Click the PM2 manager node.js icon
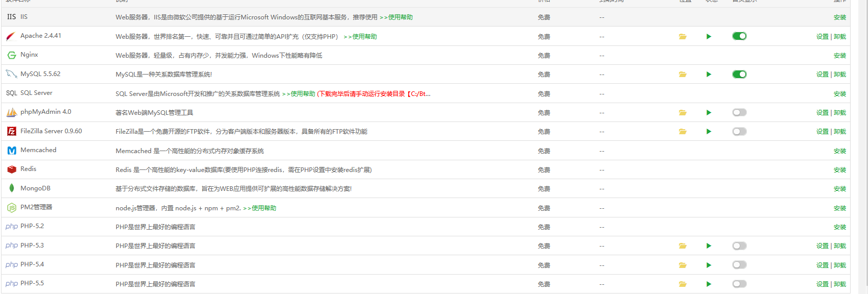The image size is (868, 294). 11,207
